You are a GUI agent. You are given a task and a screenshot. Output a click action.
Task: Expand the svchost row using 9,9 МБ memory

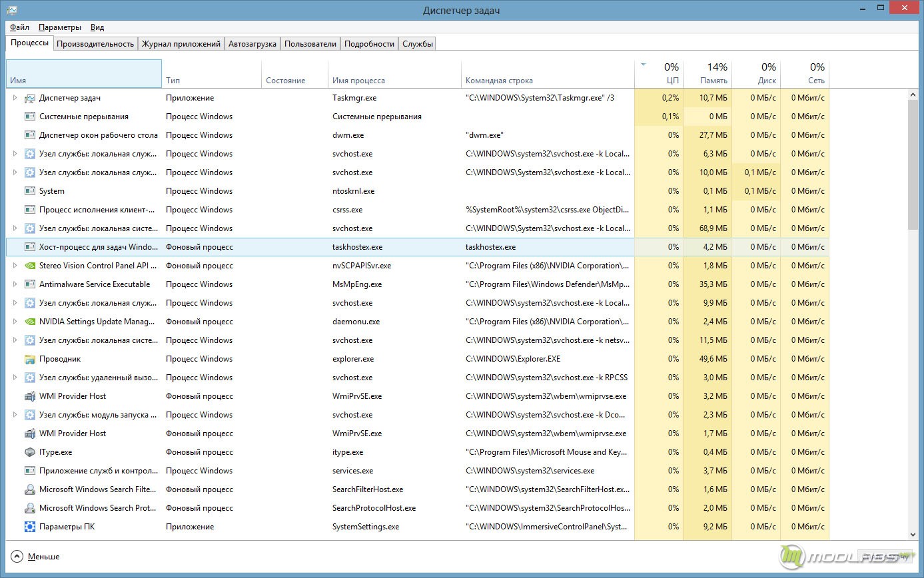(15, 303)
